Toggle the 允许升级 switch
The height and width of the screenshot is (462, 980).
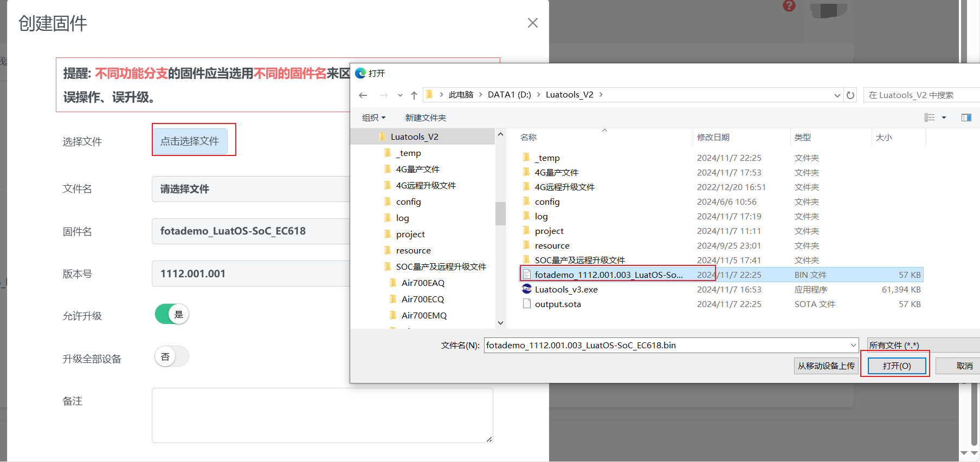(172, 314)
